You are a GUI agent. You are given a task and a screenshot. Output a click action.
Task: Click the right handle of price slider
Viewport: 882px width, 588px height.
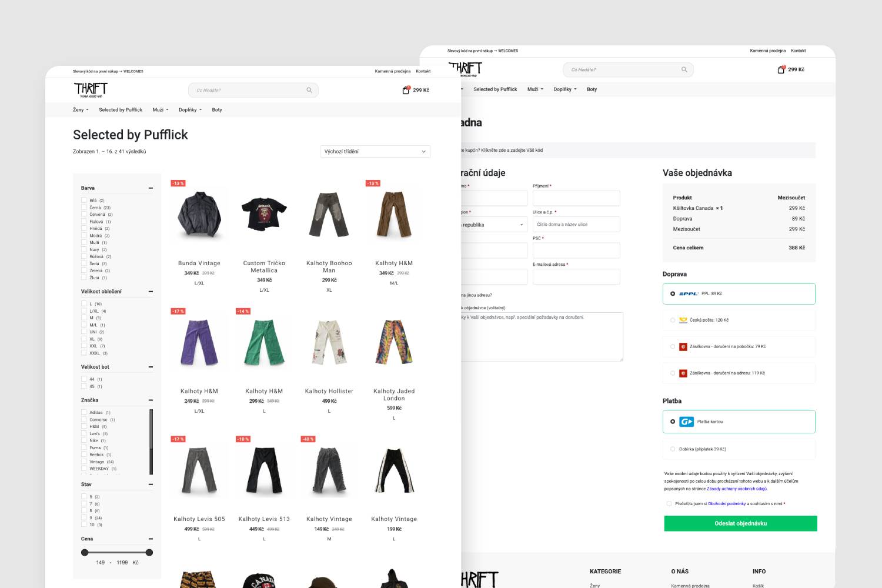[x=149, y=553]
